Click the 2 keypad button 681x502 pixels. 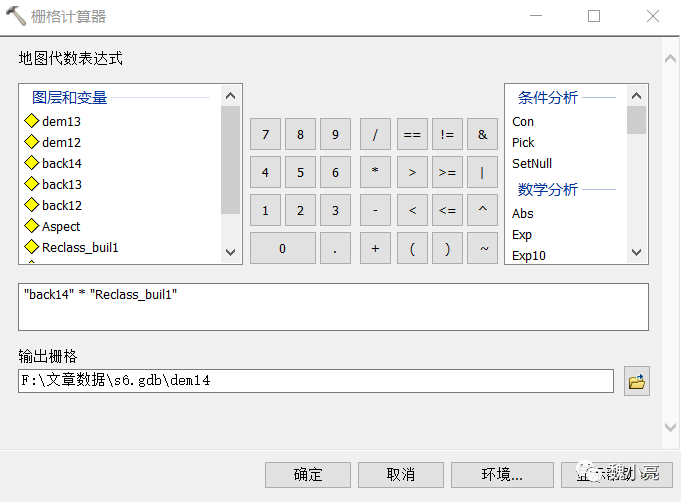(x=300, y=210)
